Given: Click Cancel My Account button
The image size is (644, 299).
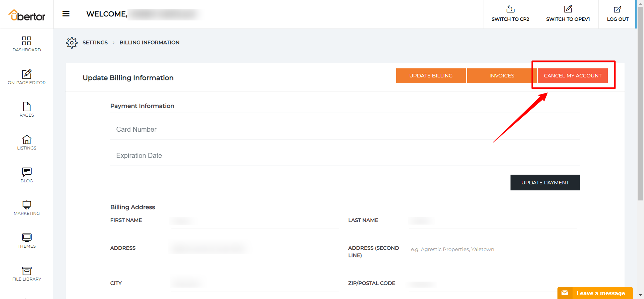Looking at the screenshot, I should click(573, 76).
